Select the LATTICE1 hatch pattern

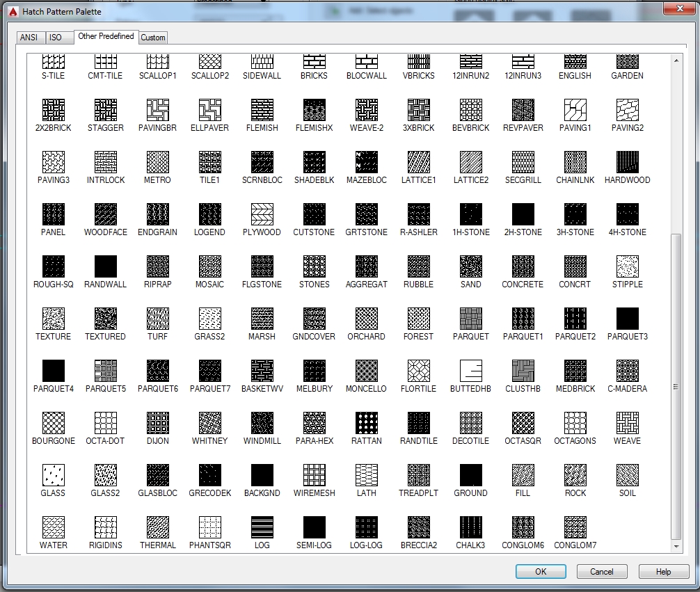pyautogui.click(x=419, y=162)
